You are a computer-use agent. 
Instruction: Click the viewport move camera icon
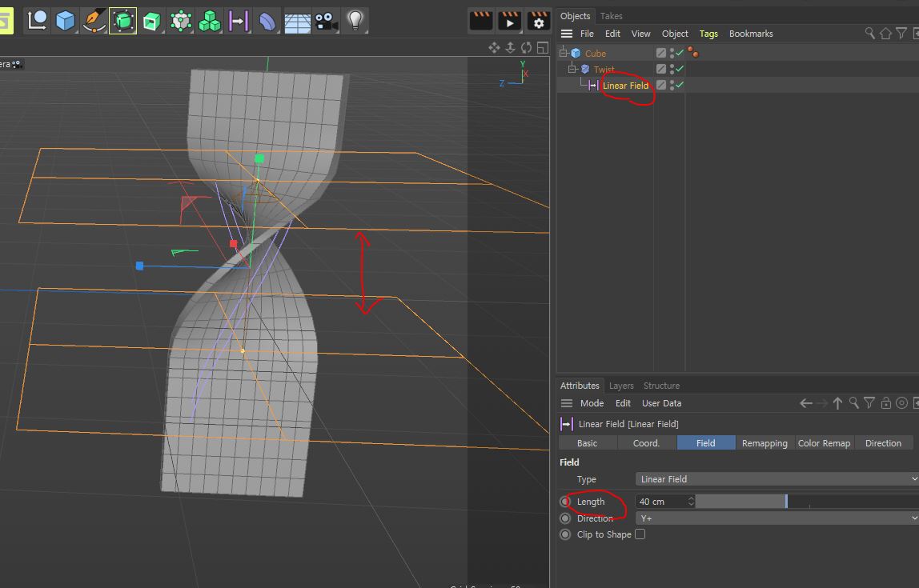click(x=494, y=48)
